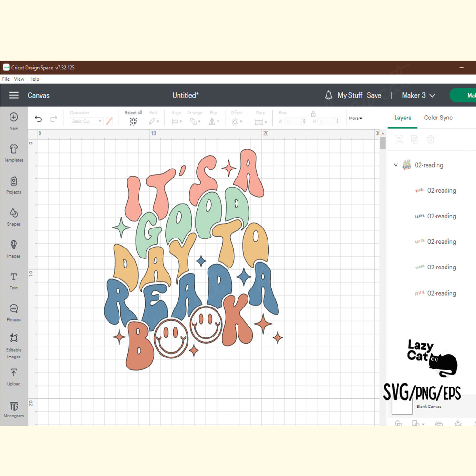Click the Select All icon
Image resolution: width=476 pixels, height=476 pixels.
133,121
